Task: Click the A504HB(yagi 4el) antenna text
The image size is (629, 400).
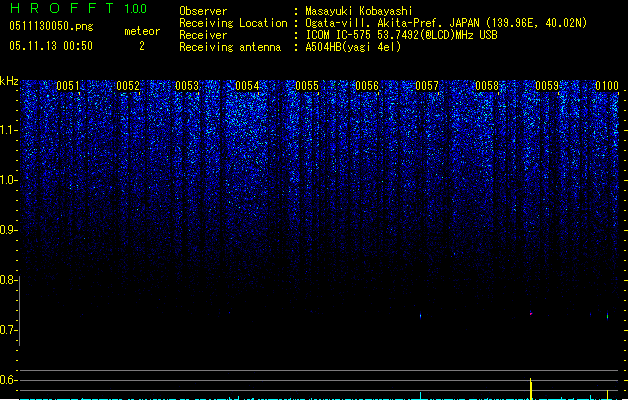Action: 353,47
